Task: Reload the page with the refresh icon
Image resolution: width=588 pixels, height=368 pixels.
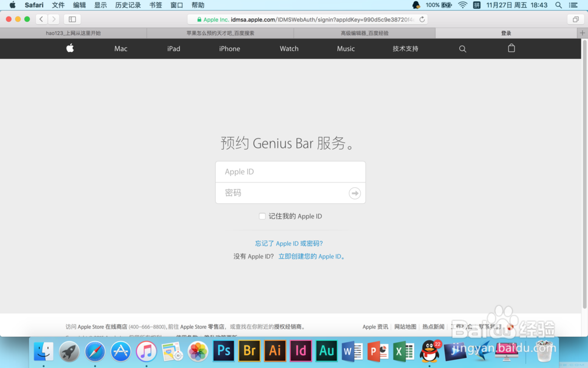Action: [x=422, y=19]
